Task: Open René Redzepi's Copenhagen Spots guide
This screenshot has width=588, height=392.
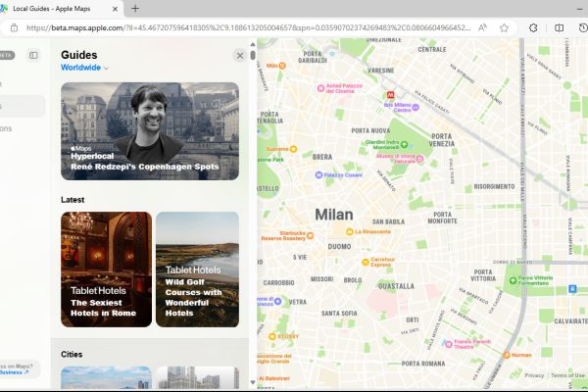Action: point(150,131)
